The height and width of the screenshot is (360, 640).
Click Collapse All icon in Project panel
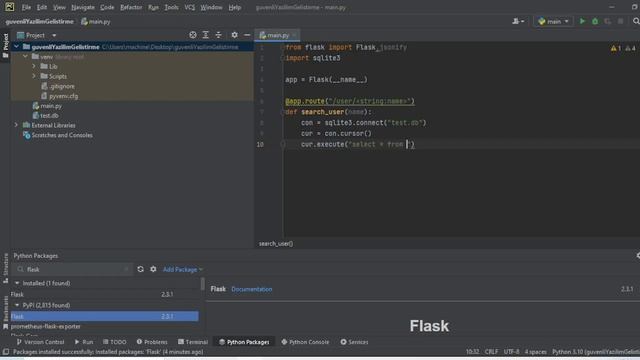pos(219,35)
